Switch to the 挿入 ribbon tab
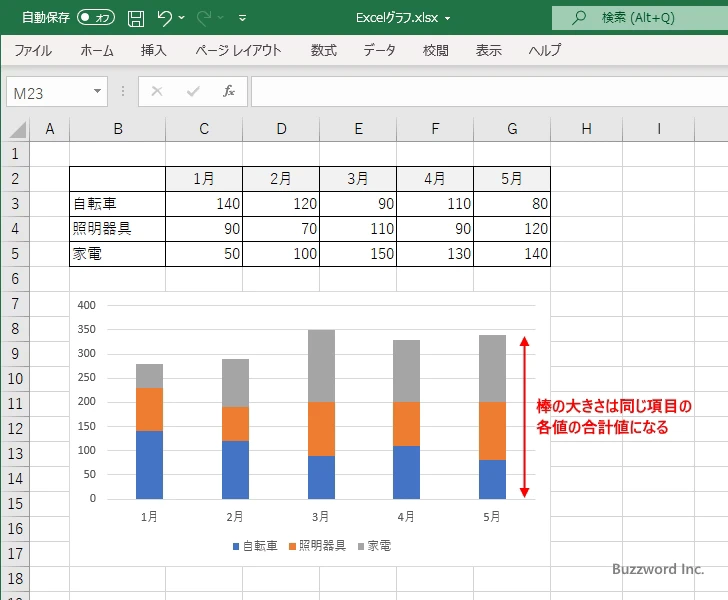The width and height of the screenshot is (728, 600). pyautogui.click(x=154, y=50)
